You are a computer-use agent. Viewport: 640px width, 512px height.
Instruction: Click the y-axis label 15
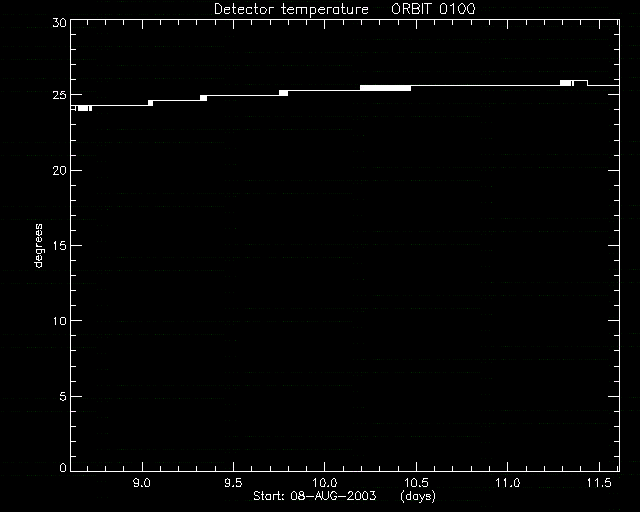pyautogui.click(x=59, y=245)
